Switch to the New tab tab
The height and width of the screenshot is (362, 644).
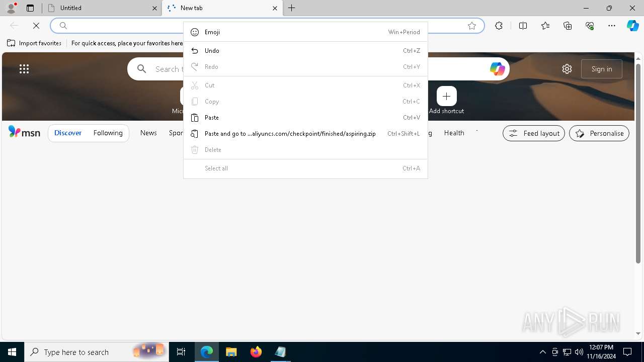click(x=222, y=8)
